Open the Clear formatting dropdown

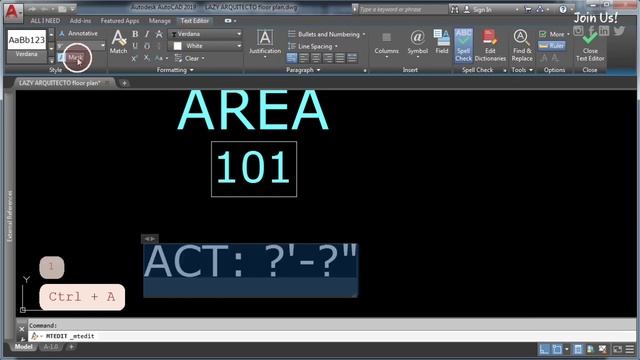click(x=189, y=58)
